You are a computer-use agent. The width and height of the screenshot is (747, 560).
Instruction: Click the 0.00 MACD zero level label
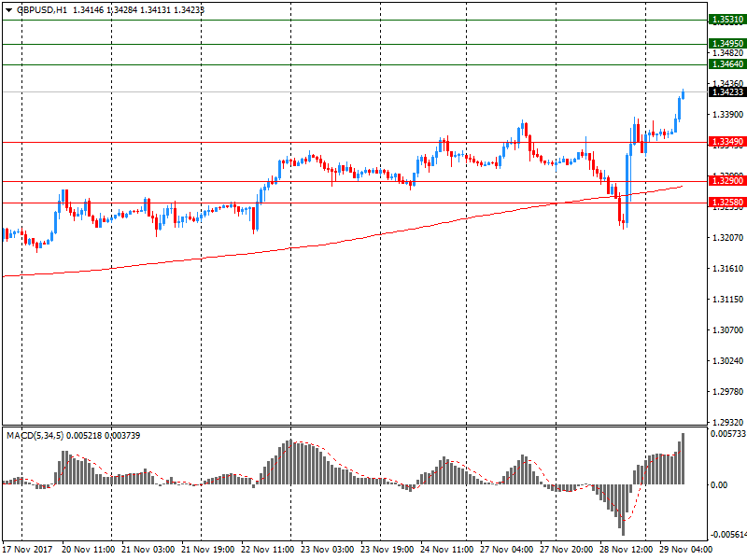[x=719, y=484]
